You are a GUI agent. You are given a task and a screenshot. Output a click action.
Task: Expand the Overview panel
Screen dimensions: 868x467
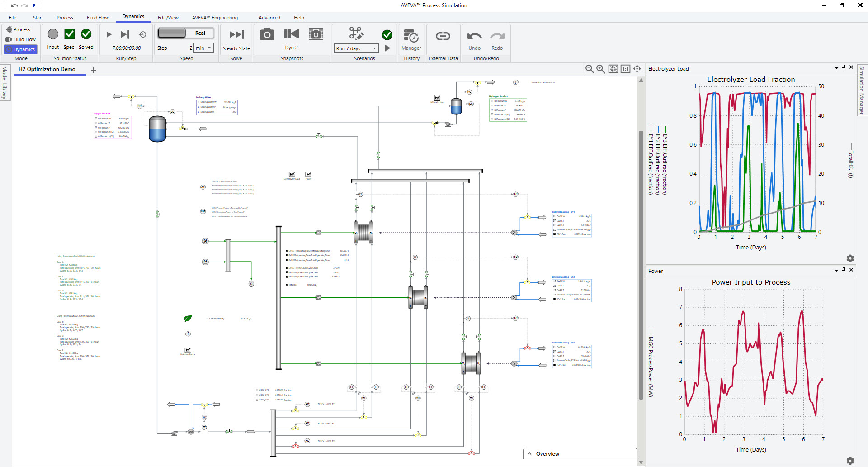529,454
